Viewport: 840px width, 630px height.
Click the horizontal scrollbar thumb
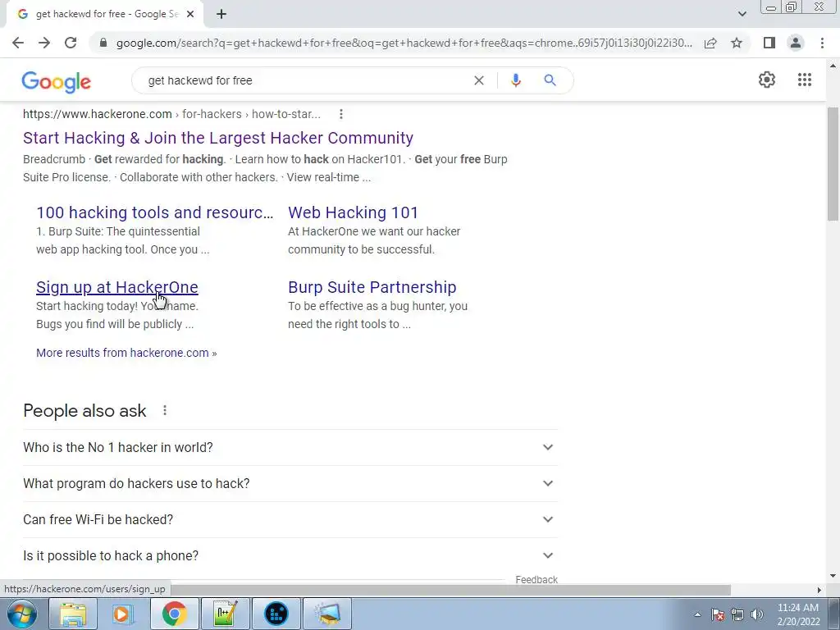(x=450, y=590)
